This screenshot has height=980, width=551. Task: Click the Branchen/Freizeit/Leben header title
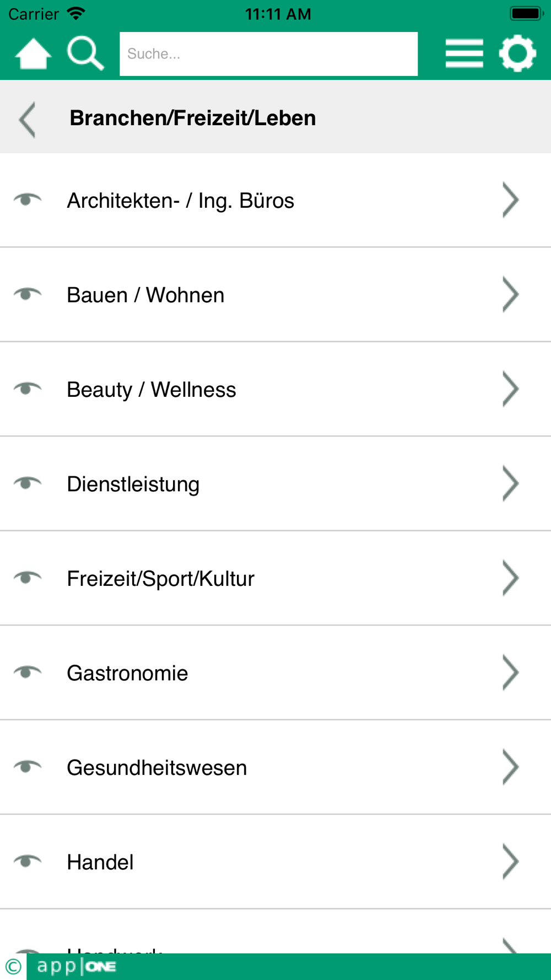(193, 118)
